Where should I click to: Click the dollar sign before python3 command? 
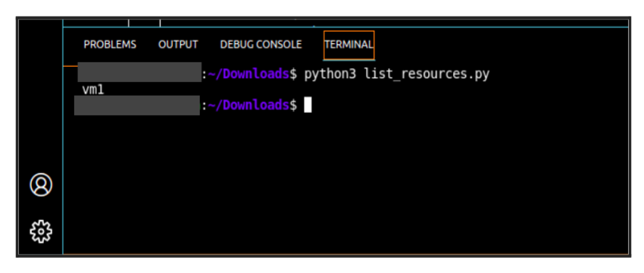tap(293, 74)
